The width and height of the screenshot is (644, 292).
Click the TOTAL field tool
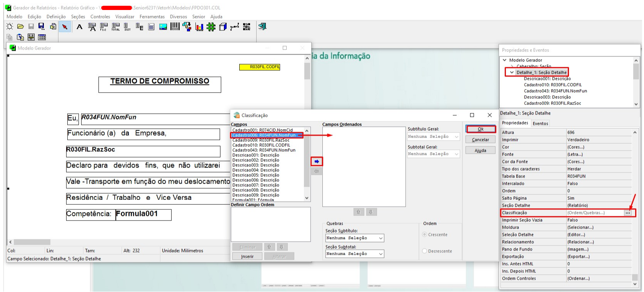[115, 27]
